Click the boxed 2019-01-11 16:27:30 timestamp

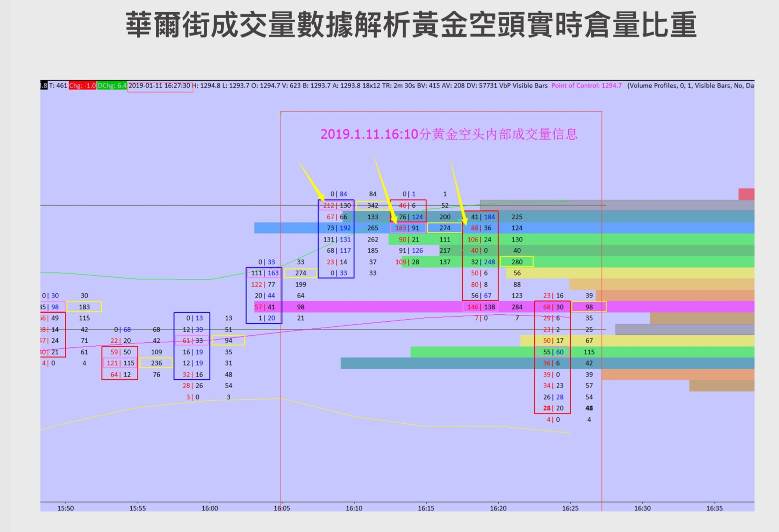[x=160, y=86]
